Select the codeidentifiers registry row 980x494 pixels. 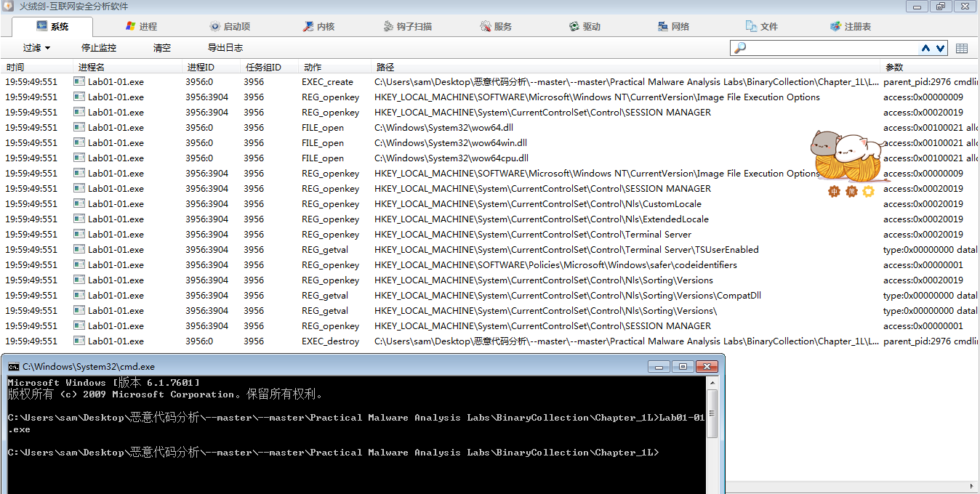pyautogui.click(x=490, y=264)
